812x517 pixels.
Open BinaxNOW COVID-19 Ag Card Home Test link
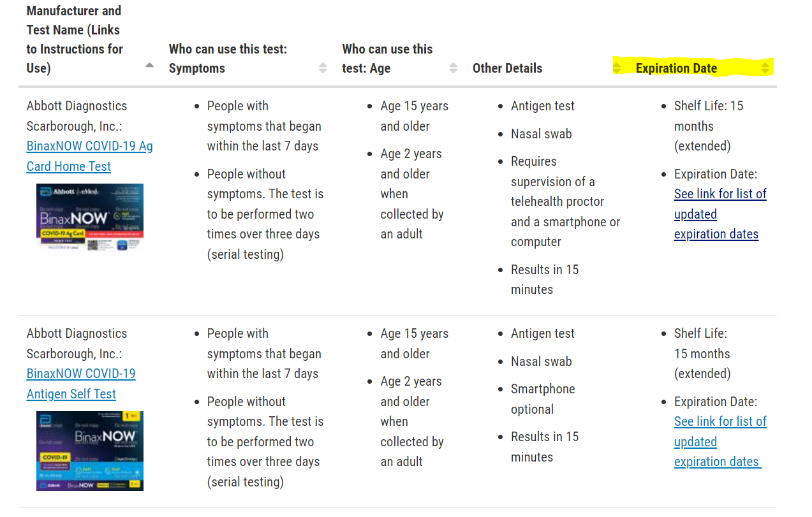(x=89, y=156)
